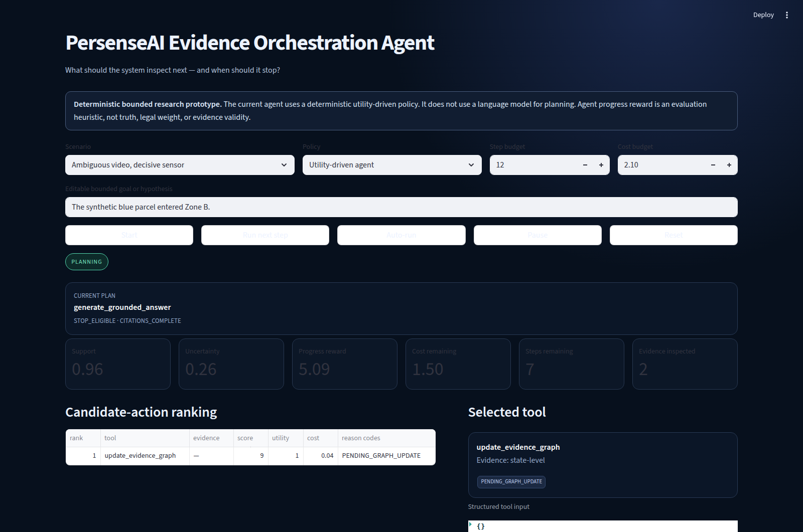
Task: Click the Selected tool heading
Action: click(507, 412)
